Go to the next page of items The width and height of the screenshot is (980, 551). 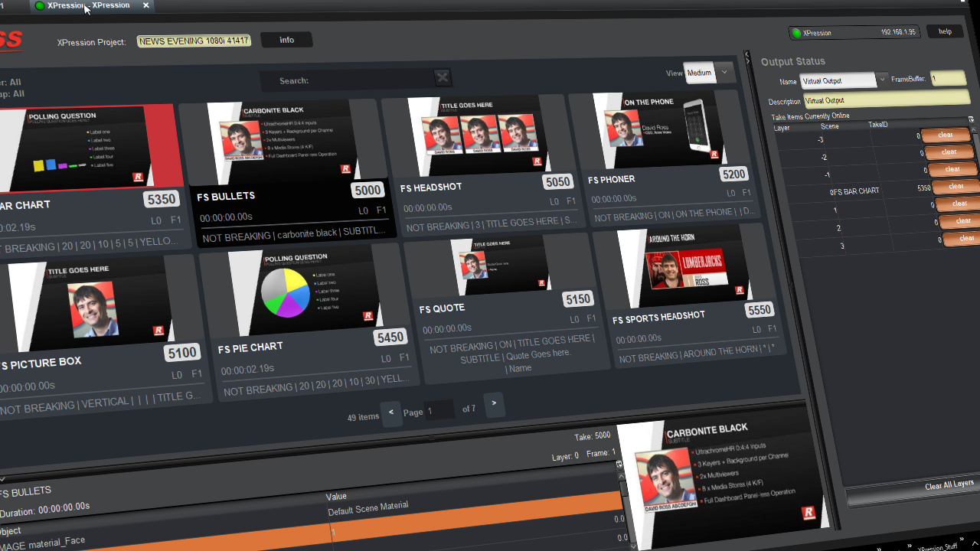pyautogui.click(x=494, y=403)
